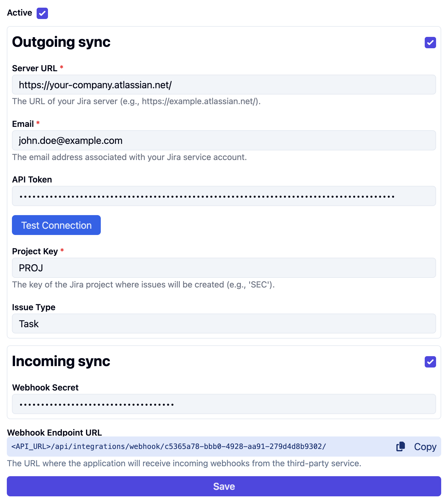Click the Outgoing sync heading
The width and height of the screenshot is (448, 504).
[x=61, y=42]
